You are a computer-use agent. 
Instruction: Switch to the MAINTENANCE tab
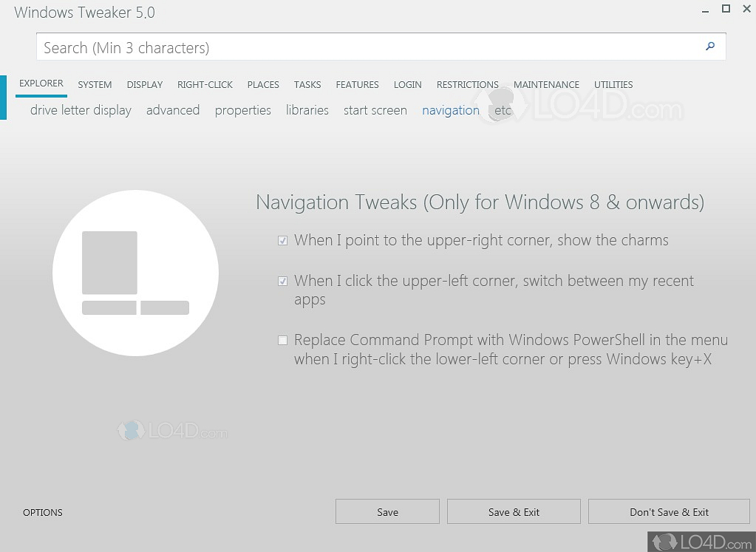click(546, 84)
